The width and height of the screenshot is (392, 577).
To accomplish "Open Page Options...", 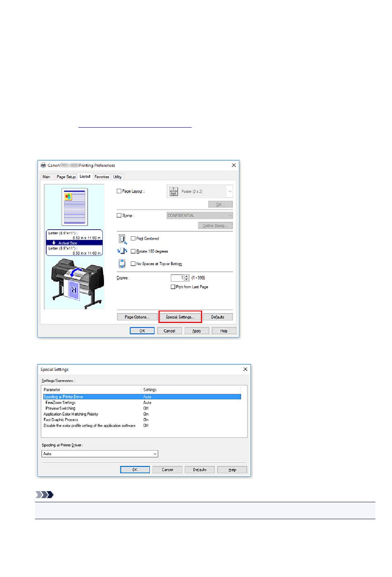I will coord(137,317).
